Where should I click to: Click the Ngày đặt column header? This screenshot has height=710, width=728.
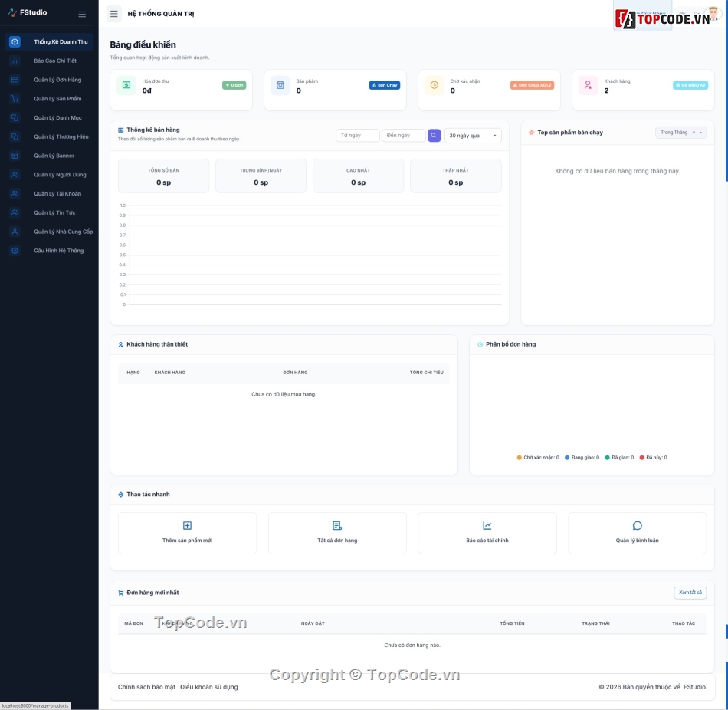pyautogui.click(x=313, y=623)
